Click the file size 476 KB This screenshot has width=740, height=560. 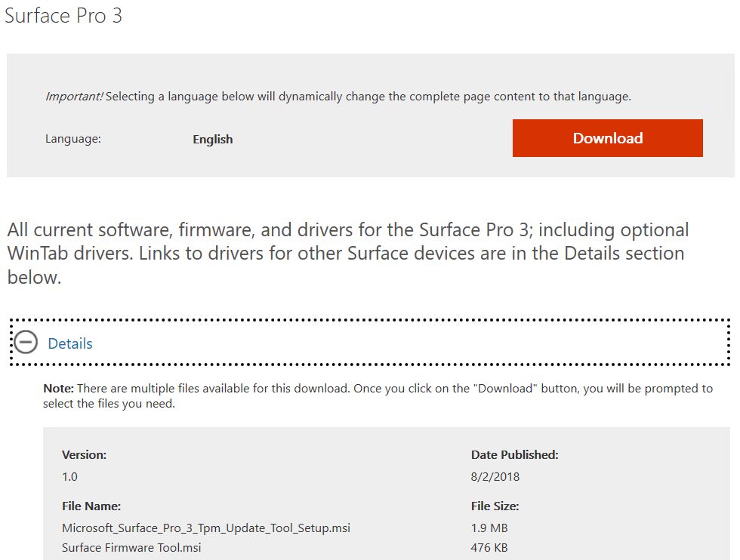coord(489,548)
